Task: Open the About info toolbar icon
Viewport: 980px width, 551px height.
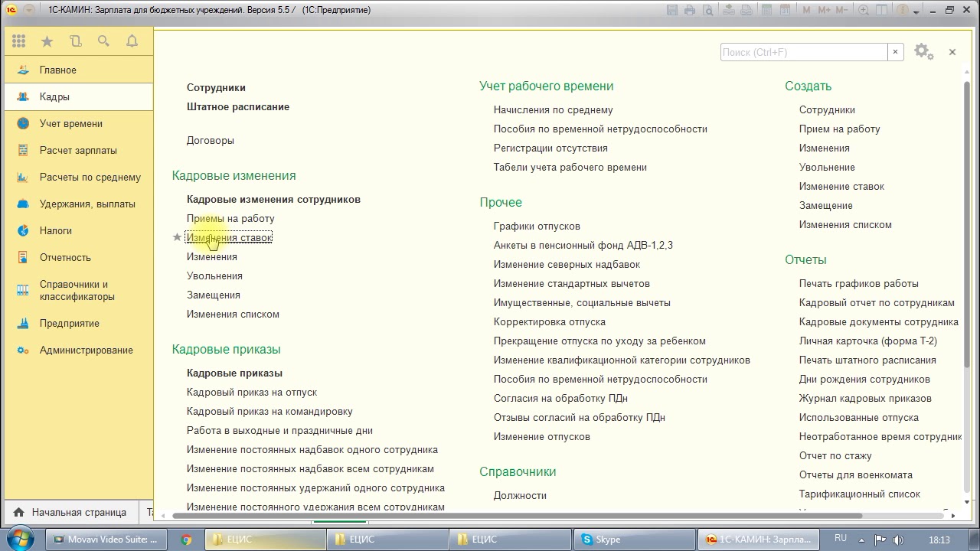Action: 902,10
